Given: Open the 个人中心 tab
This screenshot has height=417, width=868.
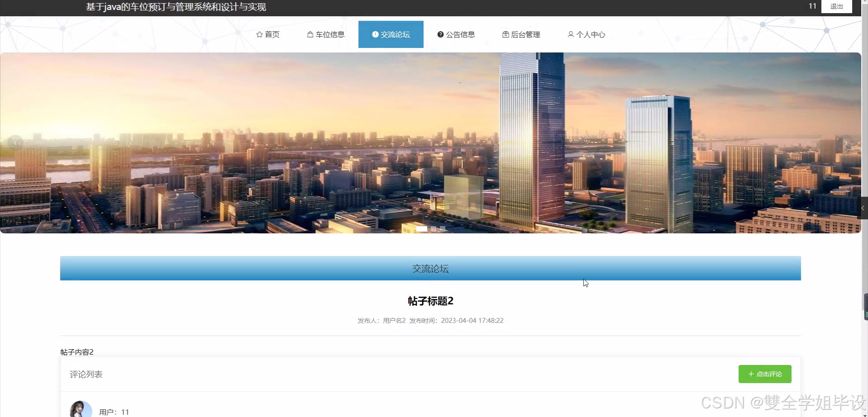Looking at the screenshot, I should [586, 34].
